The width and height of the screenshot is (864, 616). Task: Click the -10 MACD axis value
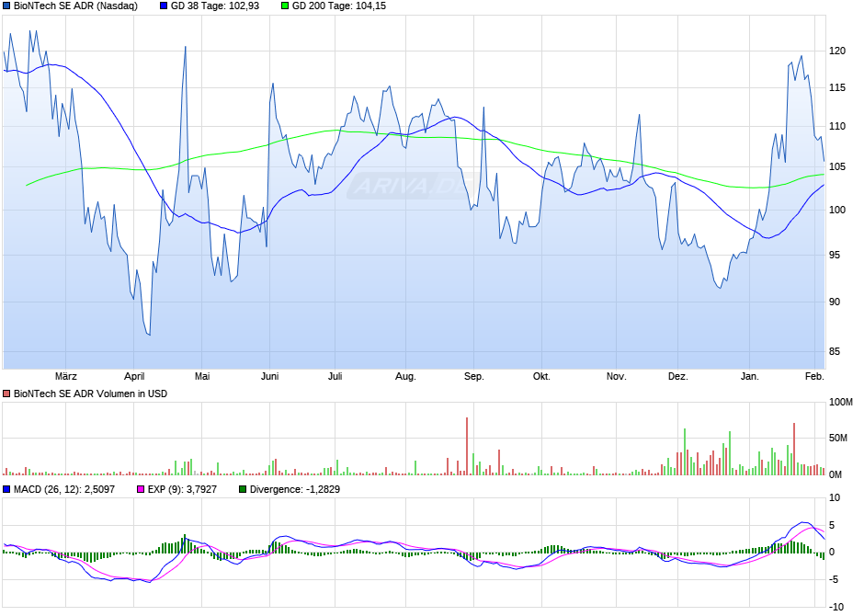coord(836,607)
